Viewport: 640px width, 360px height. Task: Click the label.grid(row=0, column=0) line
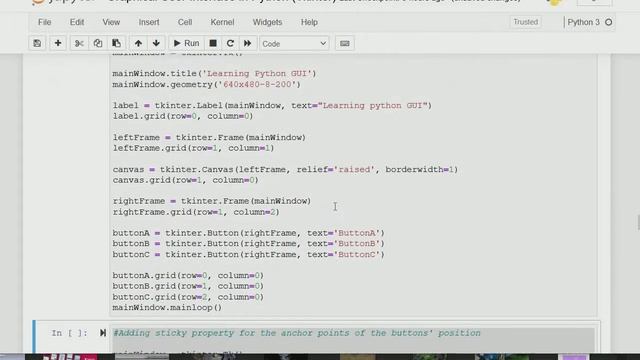pos(183,116)
